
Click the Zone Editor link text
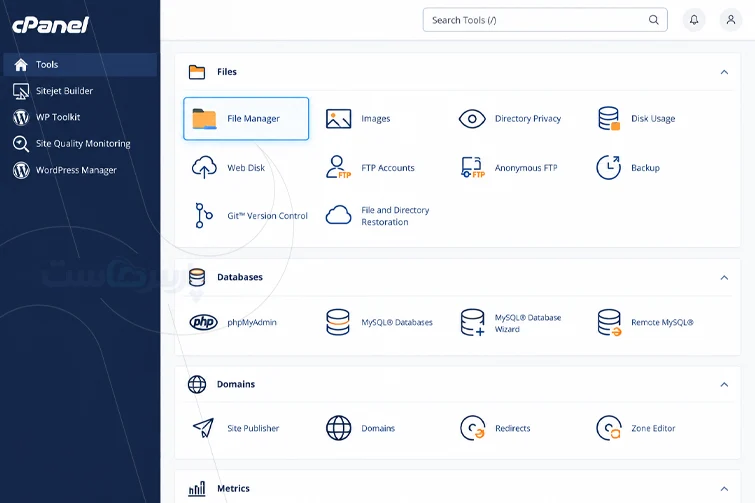click(653, 428)
